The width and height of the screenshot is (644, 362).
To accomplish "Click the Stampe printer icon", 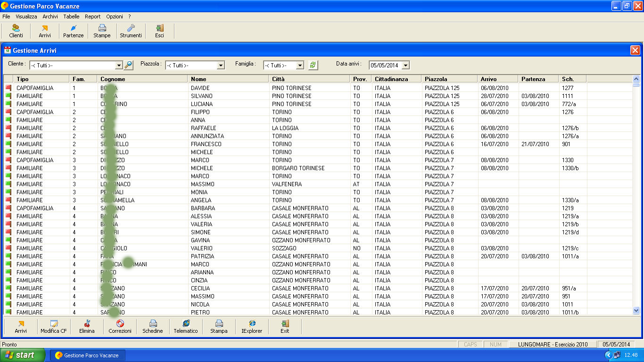I will (102, 31).
